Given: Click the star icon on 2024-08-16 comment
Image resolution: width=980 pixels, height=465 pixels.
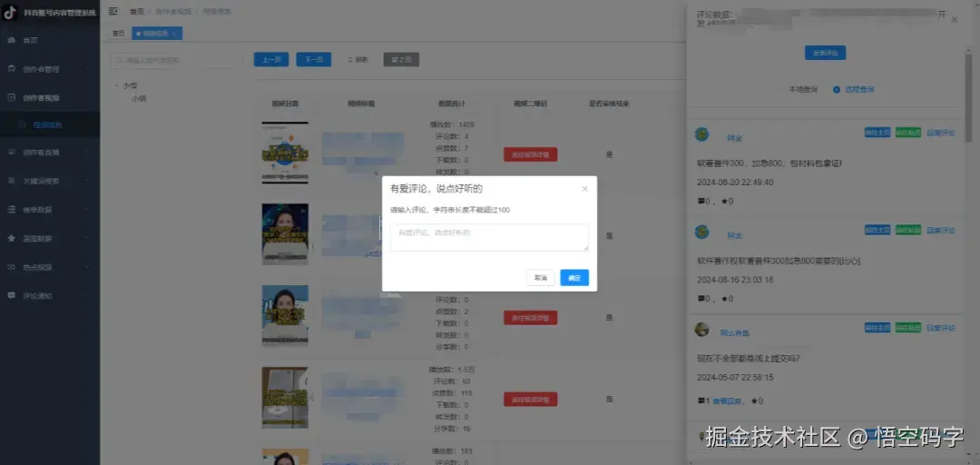Looking at the screenshot, I should (724, 299).
